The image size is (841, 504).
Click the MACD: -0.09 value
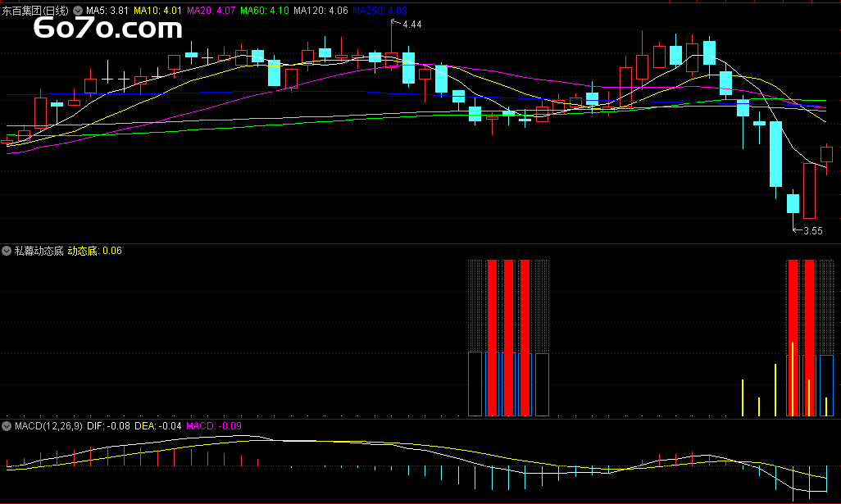tap(213, 426)
